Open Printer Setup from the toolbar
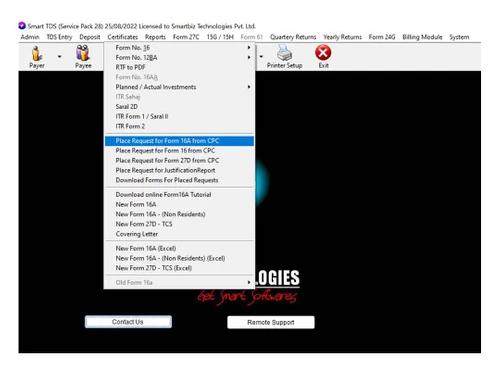This screenshot has width=500, height=375. point(284,57)
